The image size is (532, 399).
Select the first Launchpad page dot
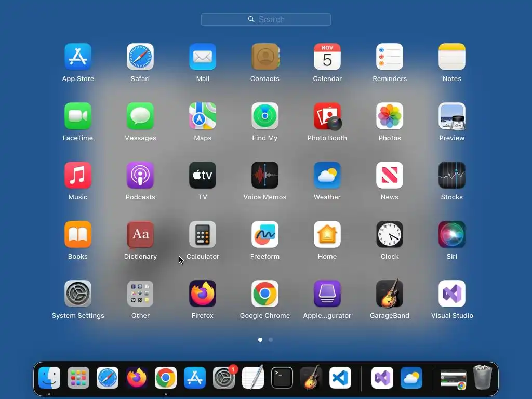pyautogui.click(x=260, y=340)
